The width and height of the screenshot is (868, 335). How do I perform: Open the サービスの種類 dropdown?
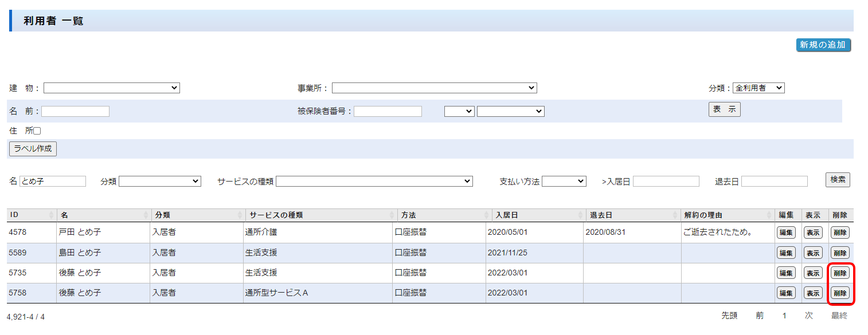(x=374, y=182)
